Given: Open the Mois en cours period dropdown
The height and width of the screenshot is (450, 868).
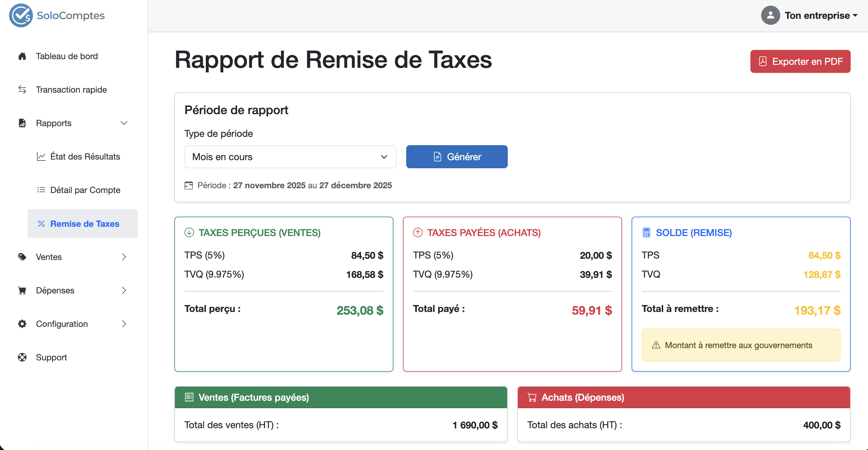Looking at the screenshot, I should (290, 157).
